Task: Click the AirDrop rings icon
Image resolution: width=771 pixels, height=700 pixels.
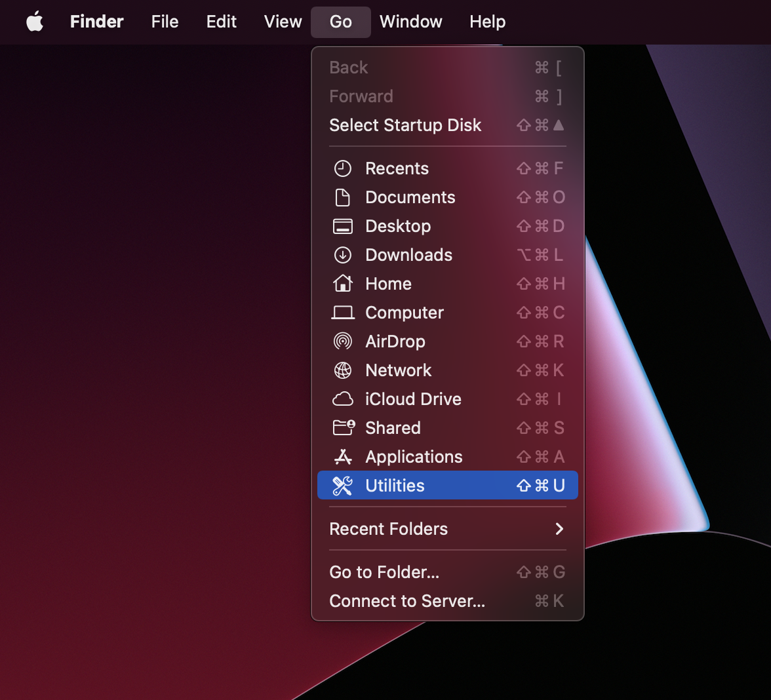Action: [343, 341]
